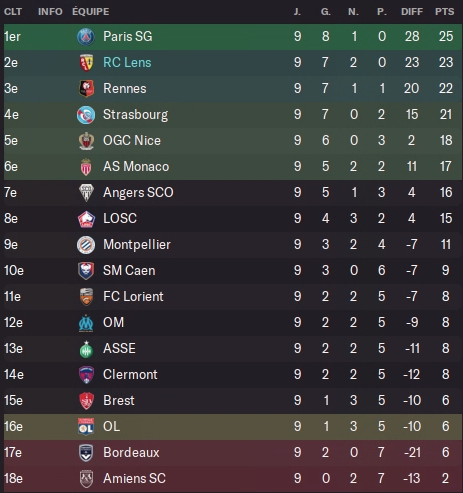Select the Amiens SC row in 18th place

[233, 479]
